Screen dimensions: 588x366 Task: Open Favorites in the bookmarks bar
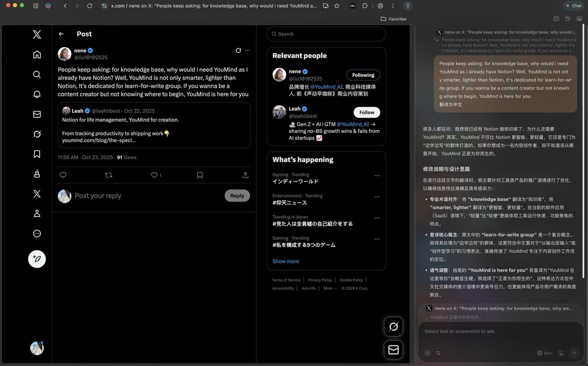coord(393,19)
